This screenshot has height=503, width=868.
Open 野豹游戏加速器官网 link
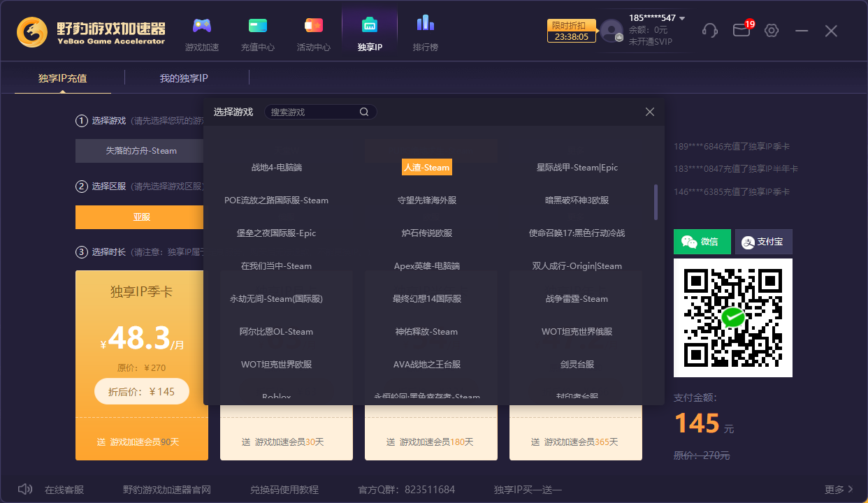[x=167, y=490]
